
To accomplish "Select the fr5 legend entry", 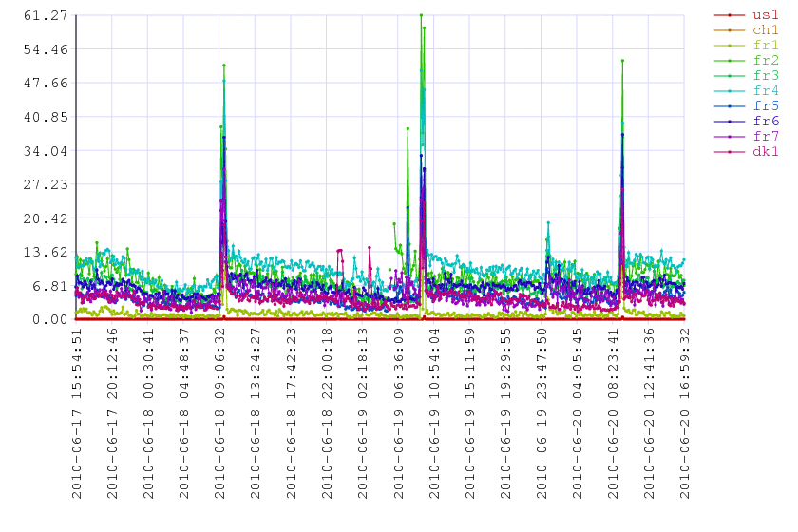I will coord(746,105).
